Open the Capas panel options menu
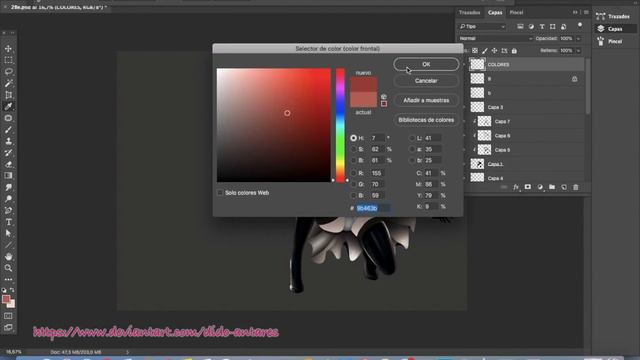This screenshot has width=640, height=360. coord(586,13)
